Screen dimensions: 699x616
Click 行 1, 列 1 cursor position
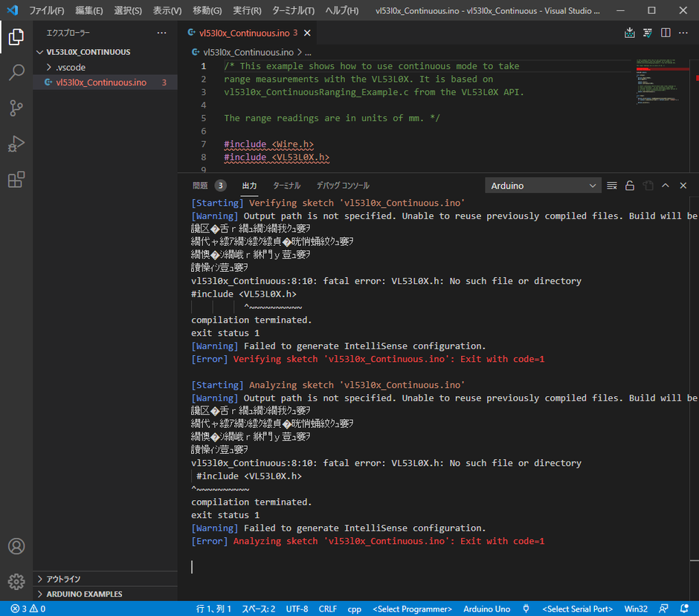click(x=213, y=609)
